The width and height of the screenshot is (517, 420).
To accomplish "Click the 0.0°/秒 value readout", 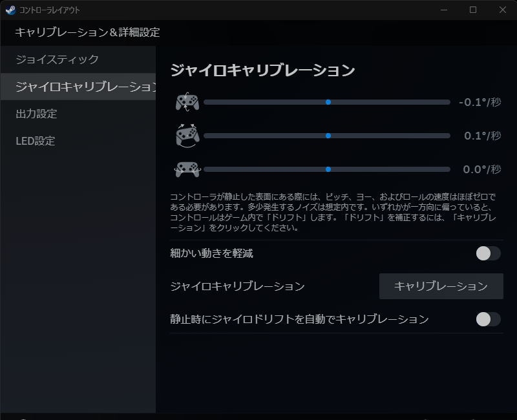I will [x=481, y=169].
